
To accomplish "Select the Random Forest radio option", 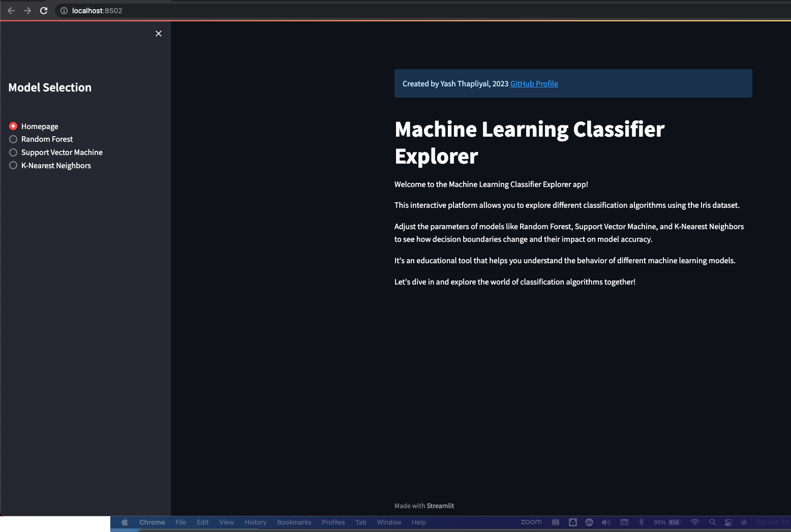I will [41, 139].
